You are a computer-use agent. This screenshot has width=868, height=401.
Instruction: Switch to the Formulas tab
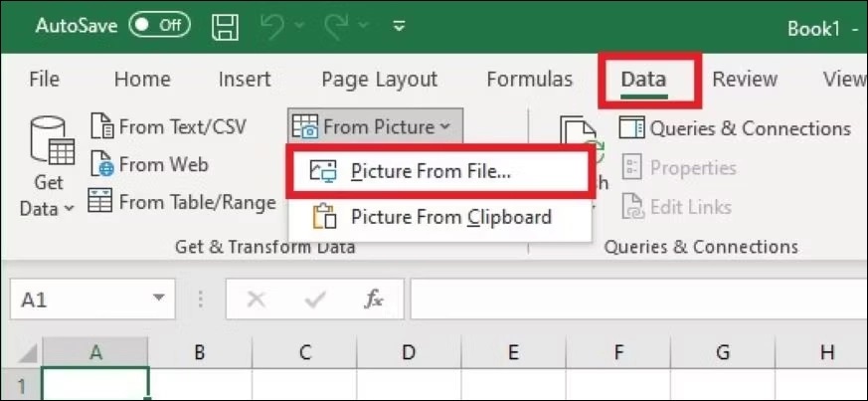click(x=529, y=80)
